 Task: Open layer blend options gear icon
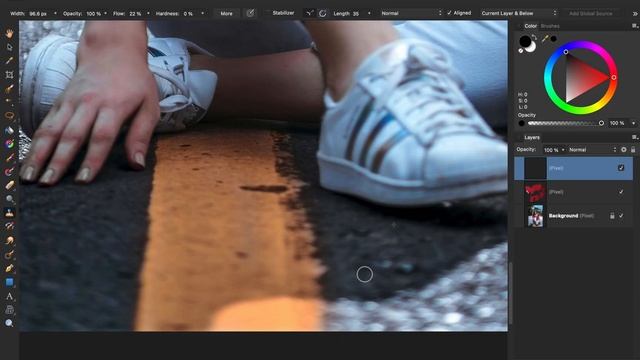point(624,150)
